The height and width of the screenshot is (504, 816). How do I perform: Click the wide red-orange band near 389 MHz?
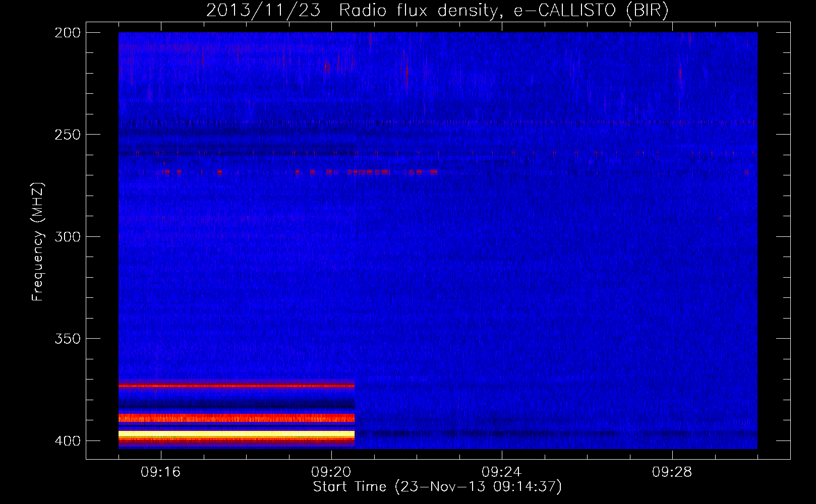coord(237,418)
